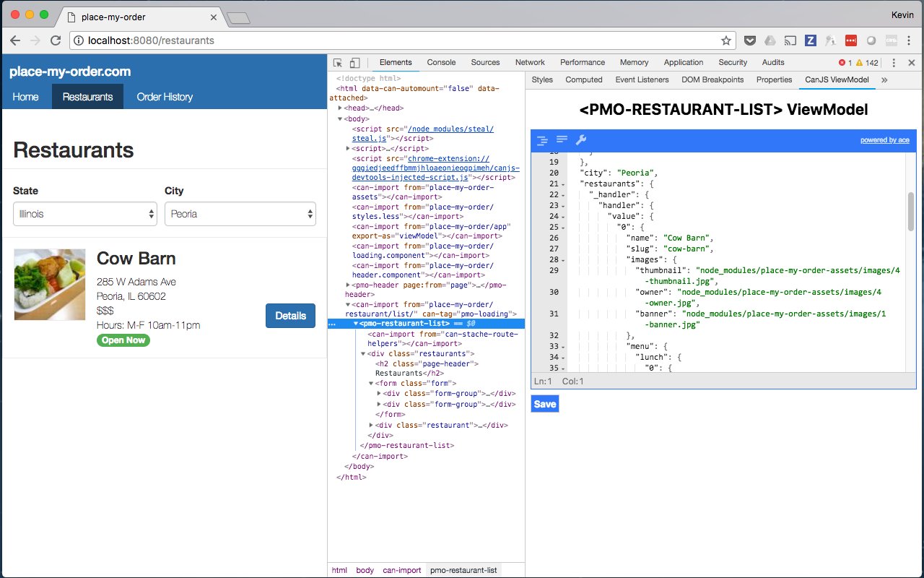Click the gray circle extension icon
Viewport: 924px width, 578px height.
click(x=871, y=40)
